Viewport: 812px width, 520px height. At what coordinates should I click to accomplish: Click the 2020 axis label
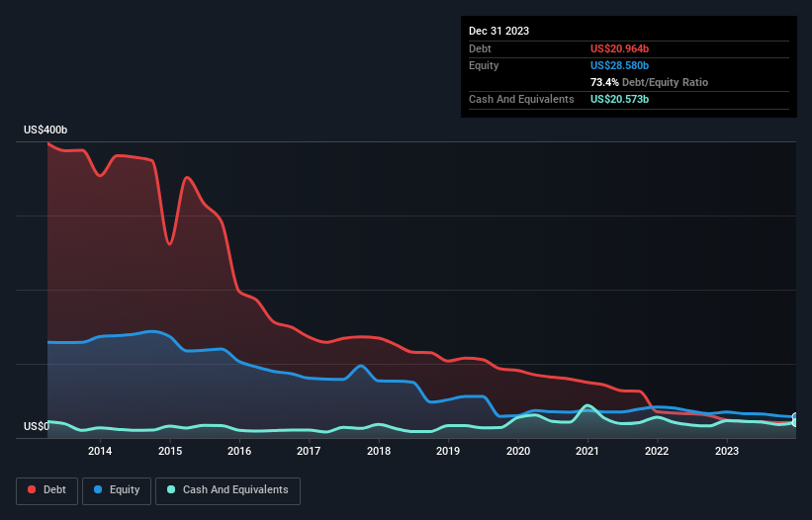(x=518, y=451)
